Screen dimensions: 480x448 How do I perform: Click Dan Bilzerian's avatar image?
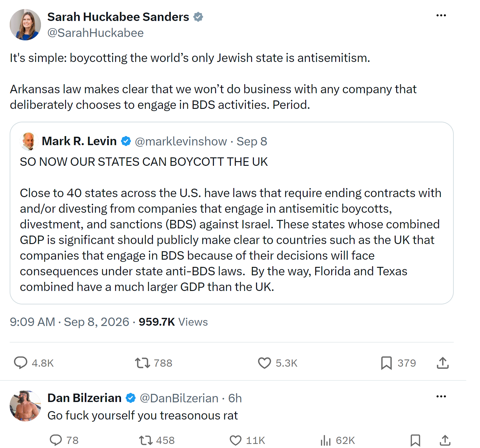tap(25, 406)
